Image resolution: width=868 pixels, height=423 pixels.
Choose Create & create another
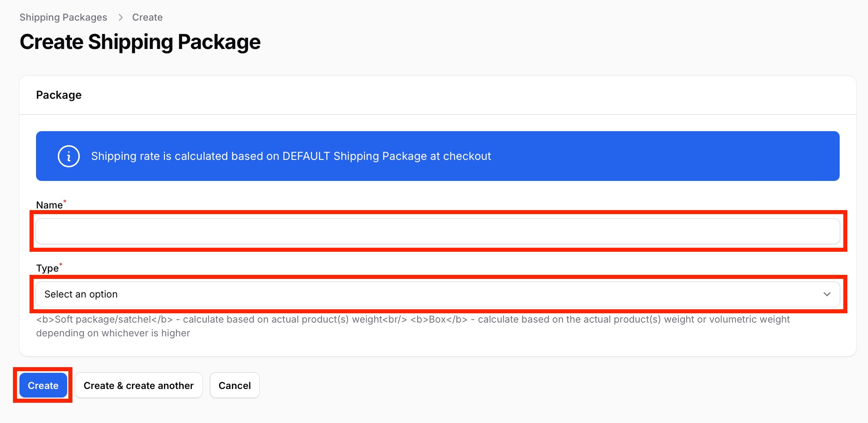(x=139, y=385)
